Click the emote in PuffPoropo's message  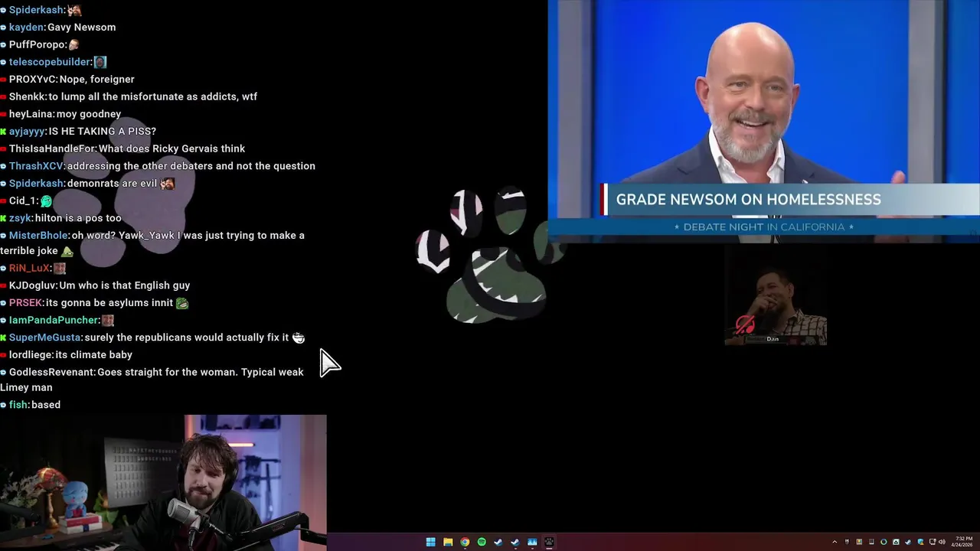coord(73,44)
